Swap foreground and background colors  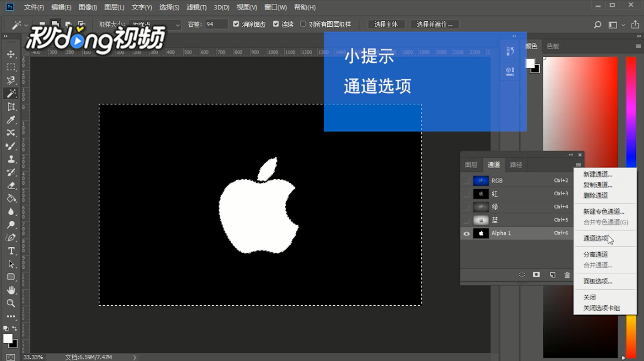[15, 329]
